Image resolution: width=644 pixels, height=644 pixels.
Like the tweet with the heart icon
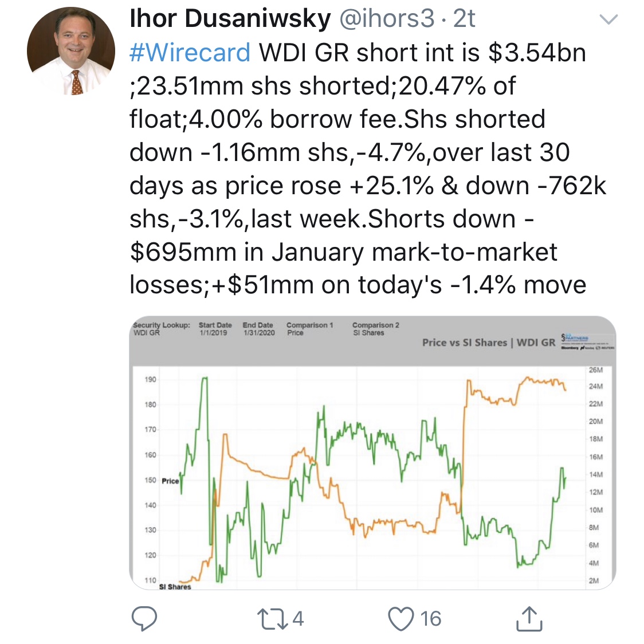[400, 619]
